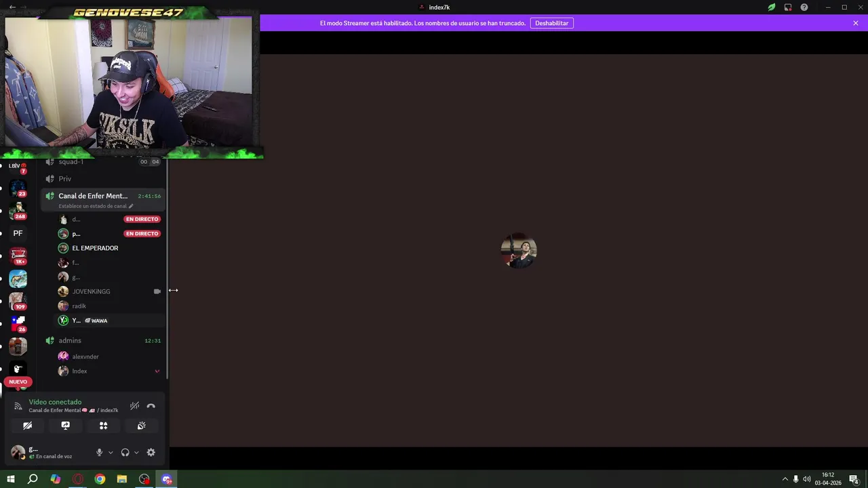The height and width of the screenshot is (488, 868).
Task: Select user 'Y...' with WAWA tag
Action: click(x=108, y=321)
